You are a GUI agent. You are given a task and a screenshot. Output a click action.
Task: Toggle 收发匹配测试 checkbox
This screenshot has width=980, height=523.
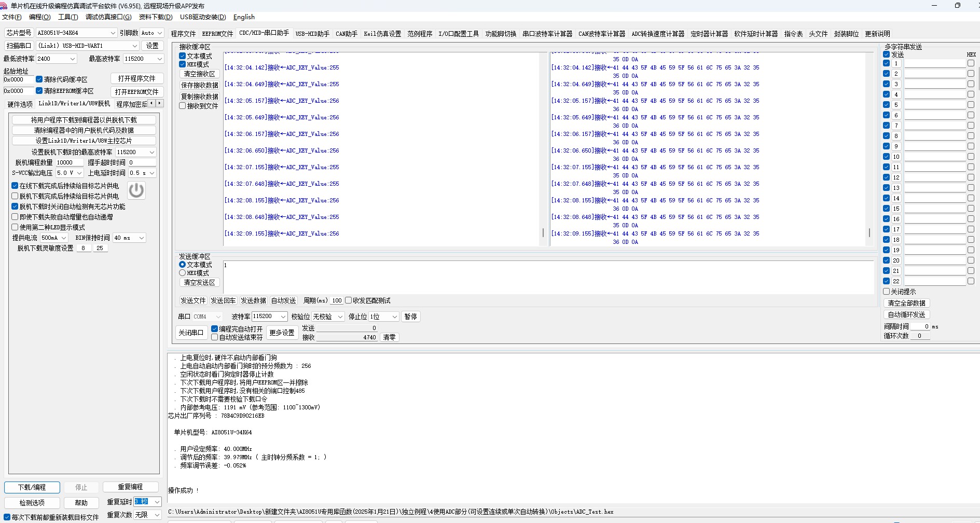point(349,300)
